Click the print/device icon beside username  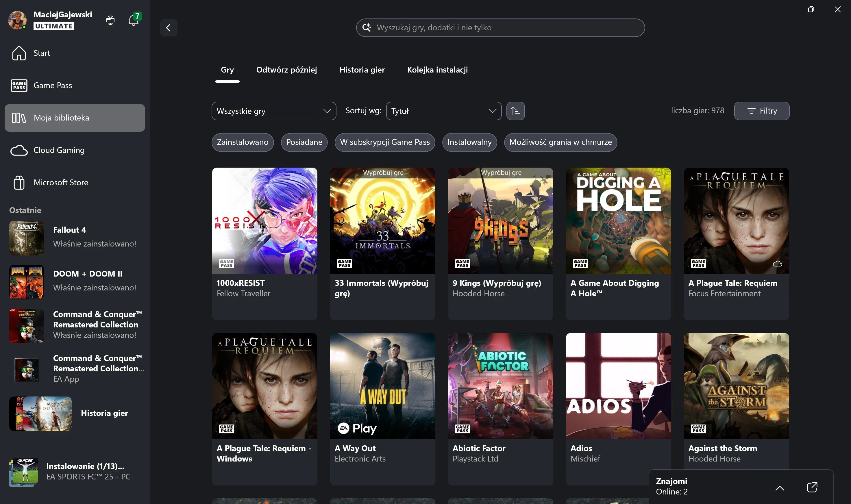click(110, 21)
